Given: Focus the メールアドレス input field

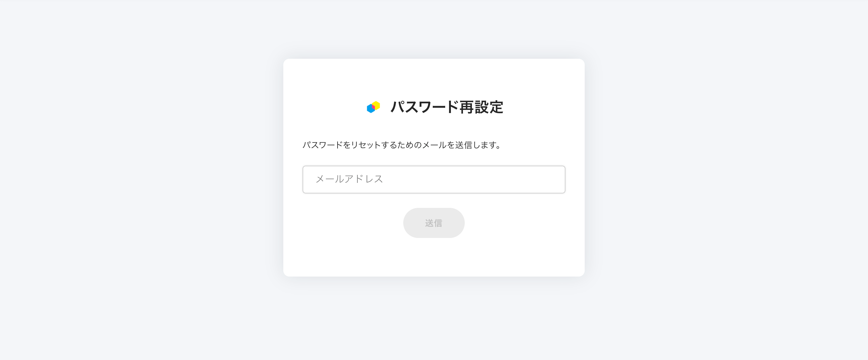Looking at the screenshot, I should (434, 180).
